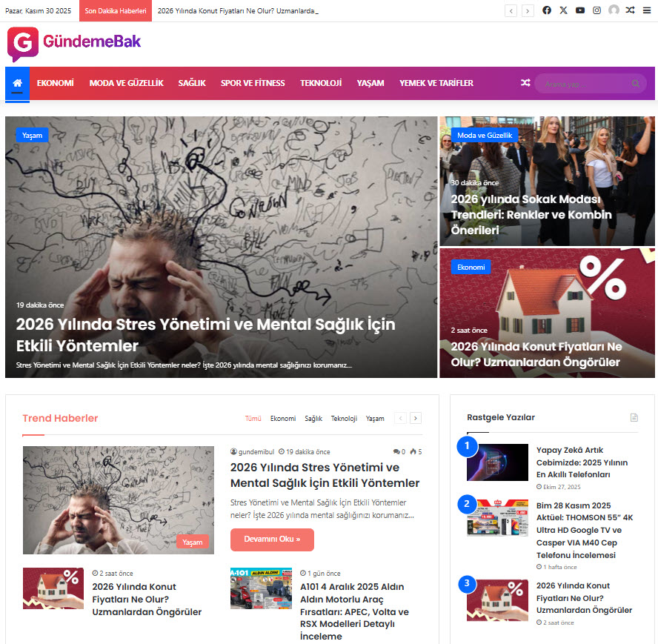
Task: Click the shuffle icon beside search box
Action: point(525,83)
